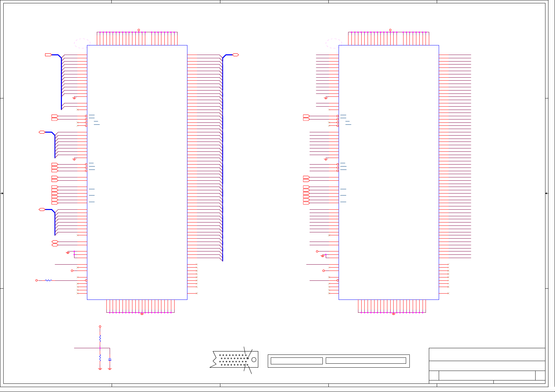Click the empty title block frame
555x392 pixels.
tap(487, 366)
